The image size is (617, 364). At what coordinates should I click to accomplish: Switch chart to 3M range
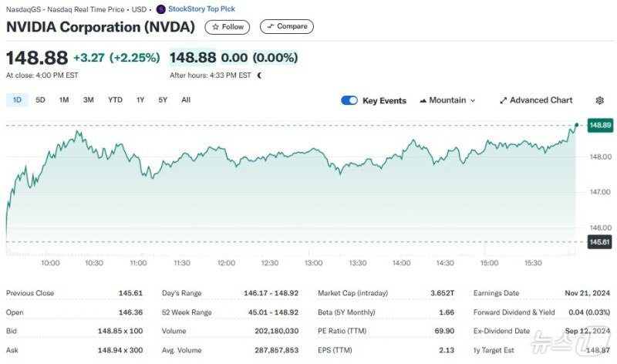(88, 100)
